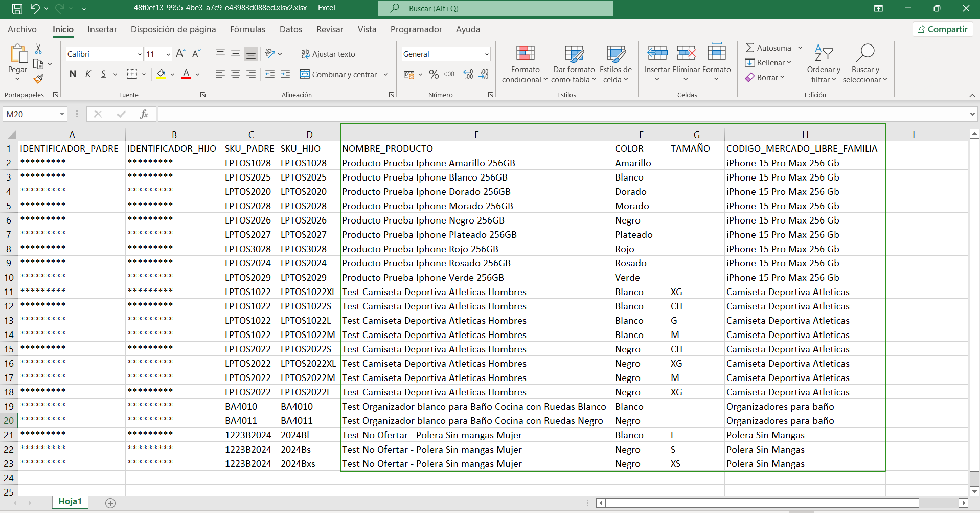Switch to the Programador tab
The image size is (980, 513).
point(416,29)
